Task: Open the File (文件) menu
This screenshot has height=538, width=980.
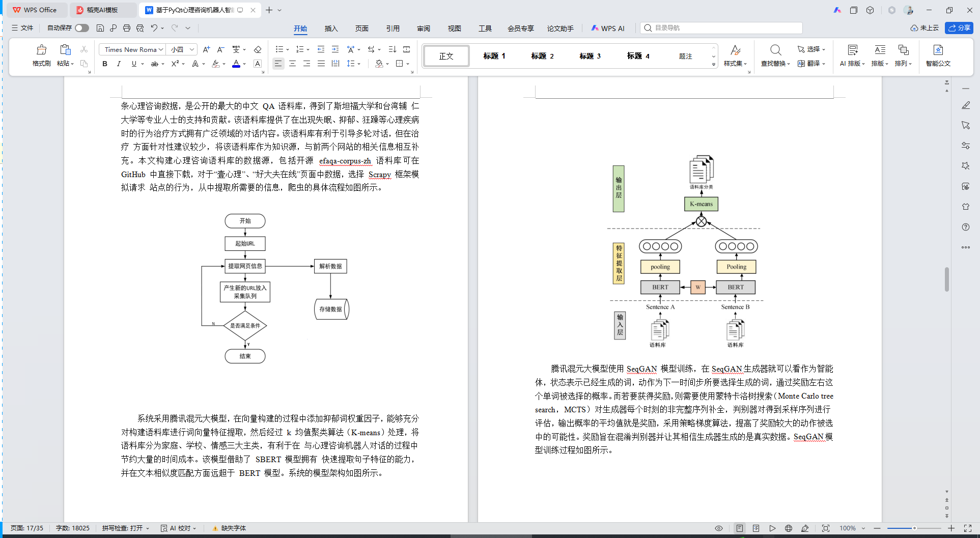Action: click(x=22, y=28)
